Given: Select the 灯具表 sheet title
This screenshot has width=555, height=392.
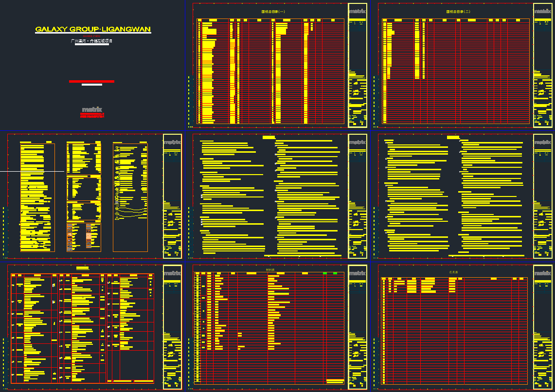Looking at the screenshot, I should point(453,272).
